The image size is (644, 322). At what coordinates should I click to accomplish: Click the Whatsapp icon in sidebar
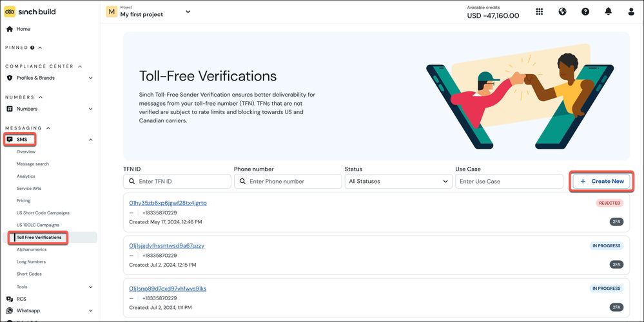pos(10,310)
